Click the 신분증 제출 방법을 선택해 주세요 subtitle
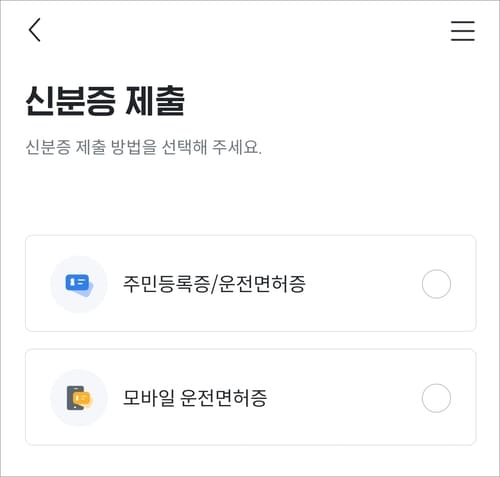This screenshot has height=477, width=500. coord(144,147)
